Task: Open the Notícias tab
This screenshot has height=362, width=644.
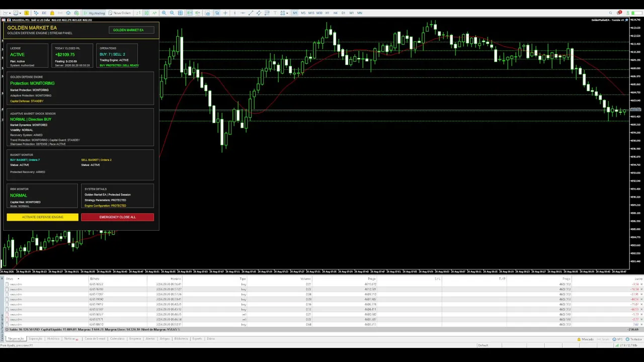Action: (70, 338)
